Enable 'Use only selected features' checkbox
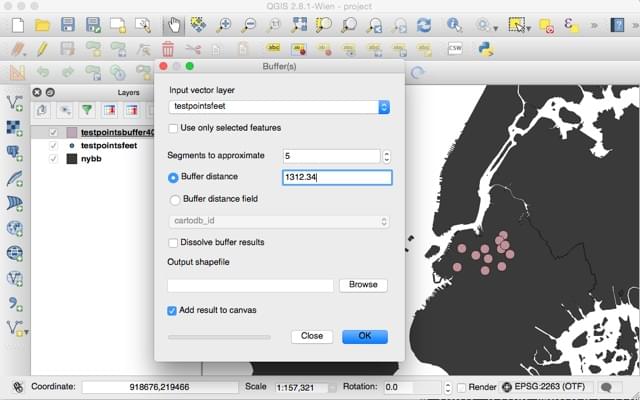The image size is (640, 400). click(x=174, y=128)
